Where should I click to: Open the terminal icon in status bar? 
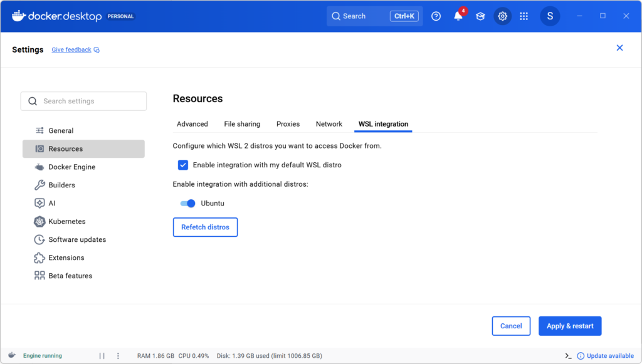(x=568, y=356)
